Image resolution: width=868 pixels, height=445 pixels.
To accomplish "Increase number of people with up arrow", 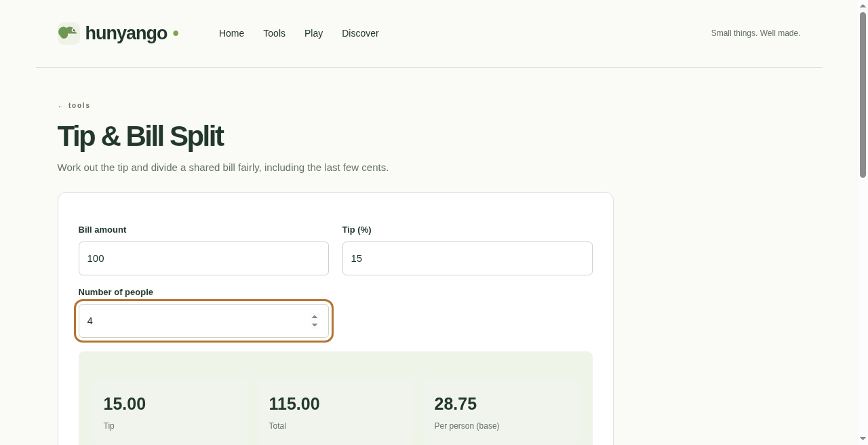I will click(315, 317).
